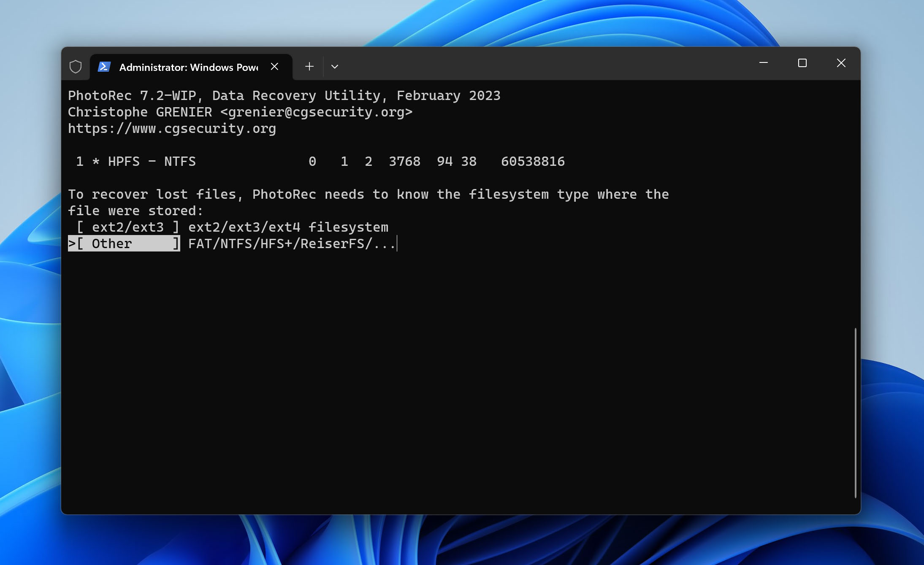Click the HPFS - NTFS partition line
This screenshot has width=924, height=565.
click(x=320, y=161)
